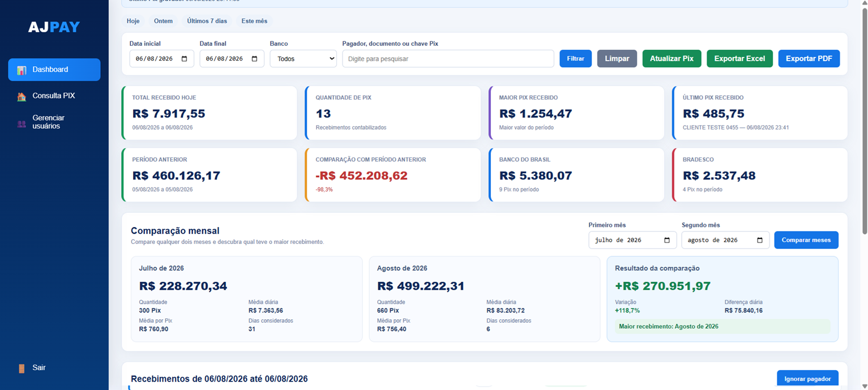Click the Data inicial date field
Viewport: 868px width, 390px height.
click(x=161, y=59)
